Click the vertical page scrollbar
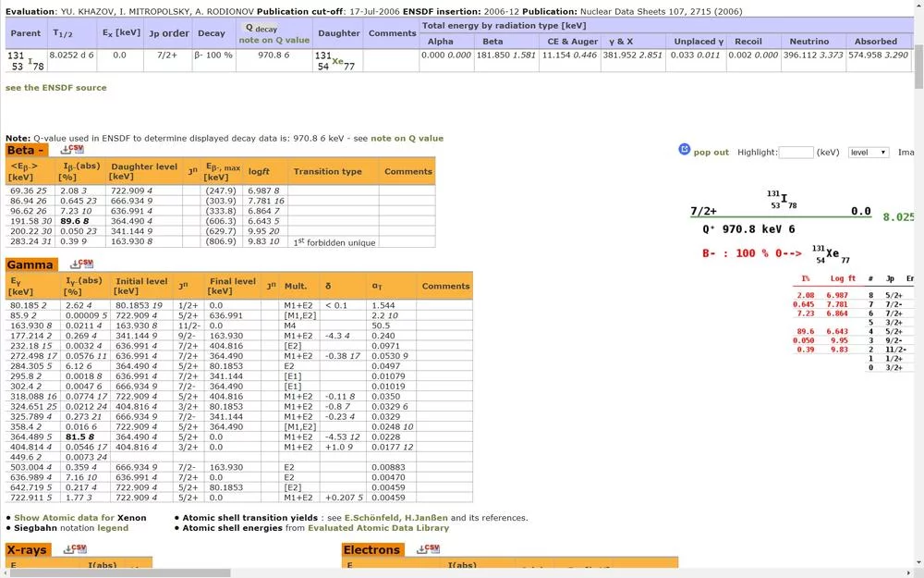The height and width of the screenshot is (578, 924). pyautogui.click(x=918, y=67)
